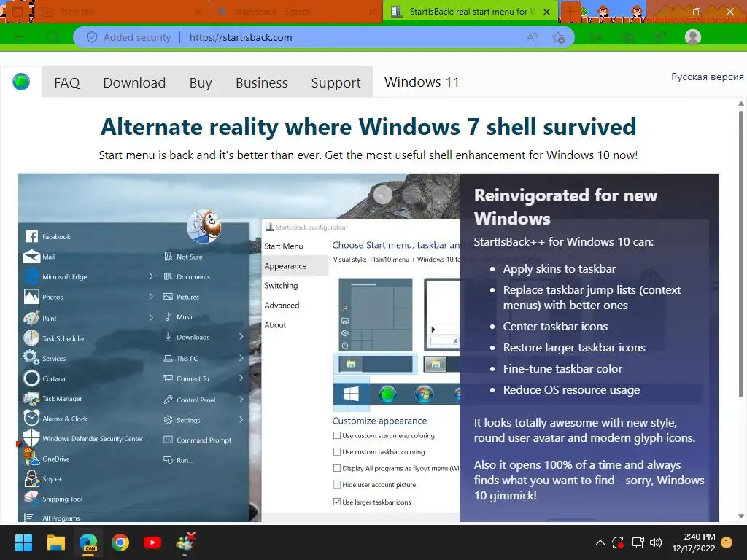Viewport: 747px width, 560px height.
Task: Add this page to favorites star icon
Action: click(x=558, y=37)
